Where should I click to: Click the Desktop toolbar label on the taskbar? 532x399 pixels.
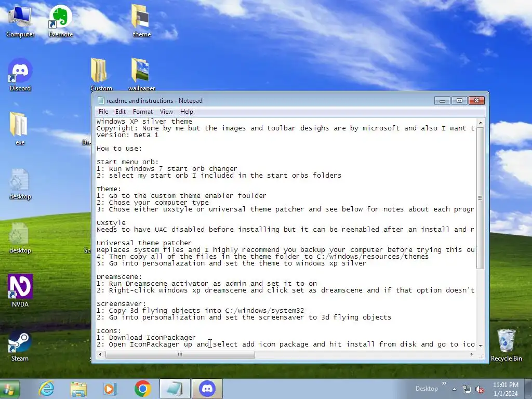[427, 389]
